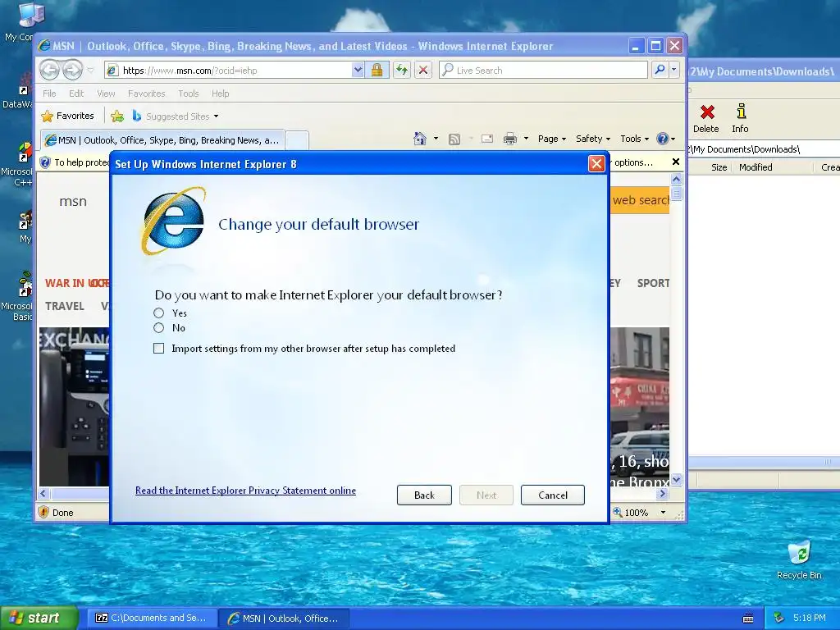Open the Help menu
Image resolution: width=840 pixels, height=630 pixels.
click(220, 94)
